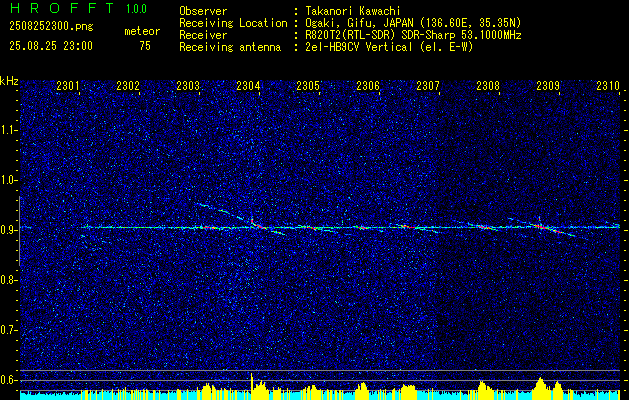
Task: Click the meteor count label
Action: point(142,31)
